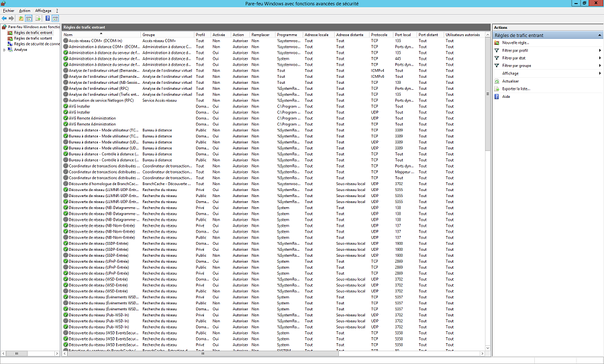Collapse the Règles de trafic entrant actions section

click(599, 35)
